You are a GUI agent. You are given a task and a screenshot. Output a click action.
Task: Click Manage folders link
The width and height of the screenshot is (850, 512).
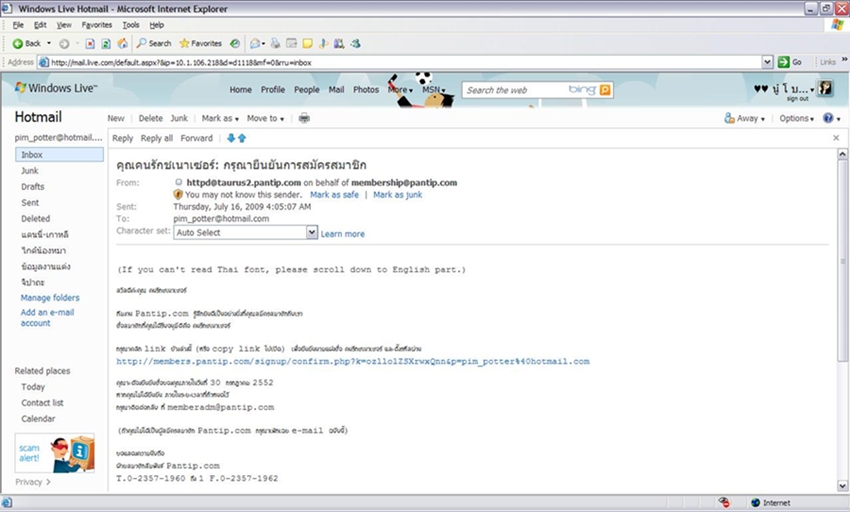[x=50, y=298]
